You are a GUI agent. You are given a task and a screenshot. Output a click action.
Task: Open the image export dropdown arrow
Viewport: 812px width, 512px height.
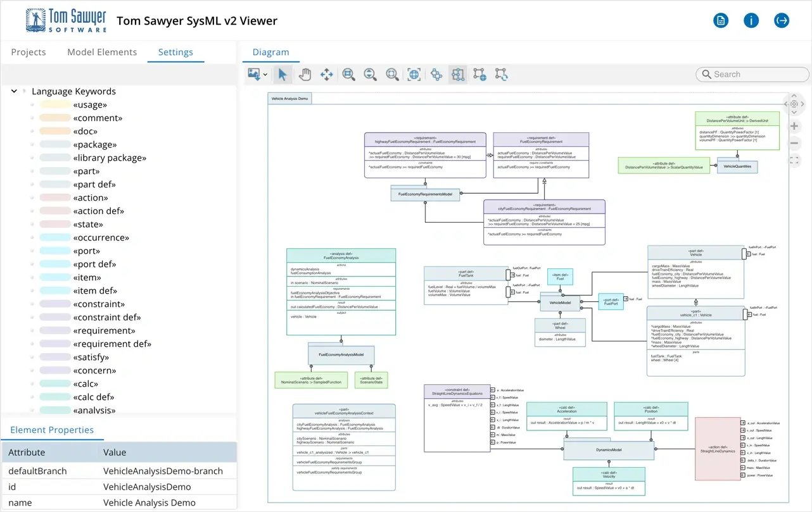pyautogui.click(x=265, y=74)
